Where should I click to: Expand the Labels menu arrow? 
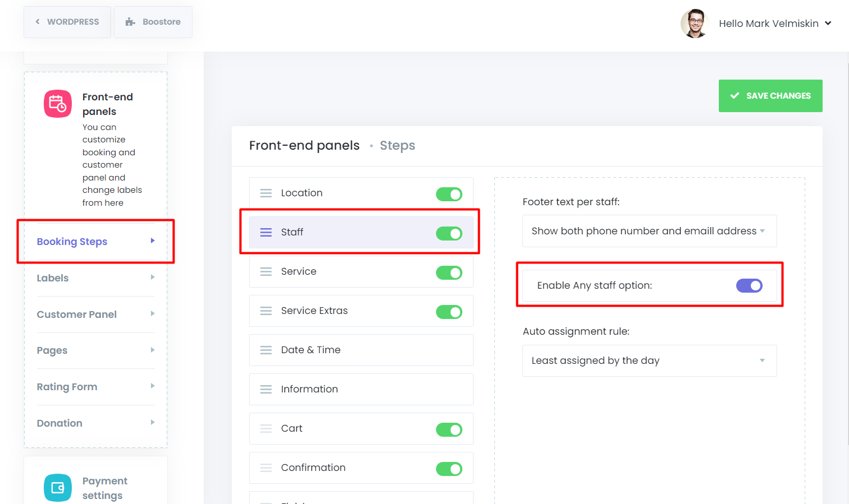pyautogui.click(x=153, y=277)
